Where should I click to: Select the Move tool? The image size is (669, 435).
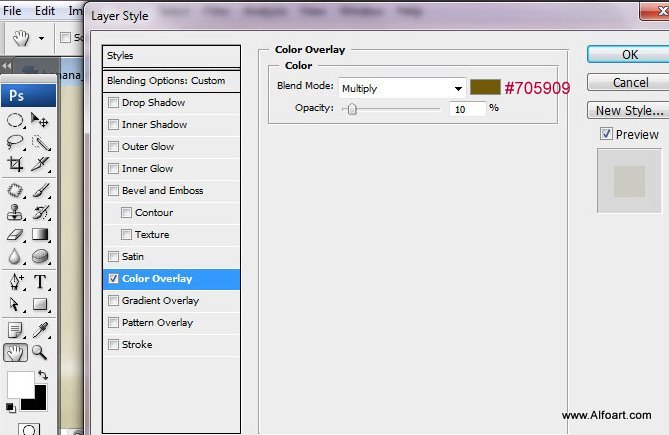pyautogui.click(x=40, y=120)
